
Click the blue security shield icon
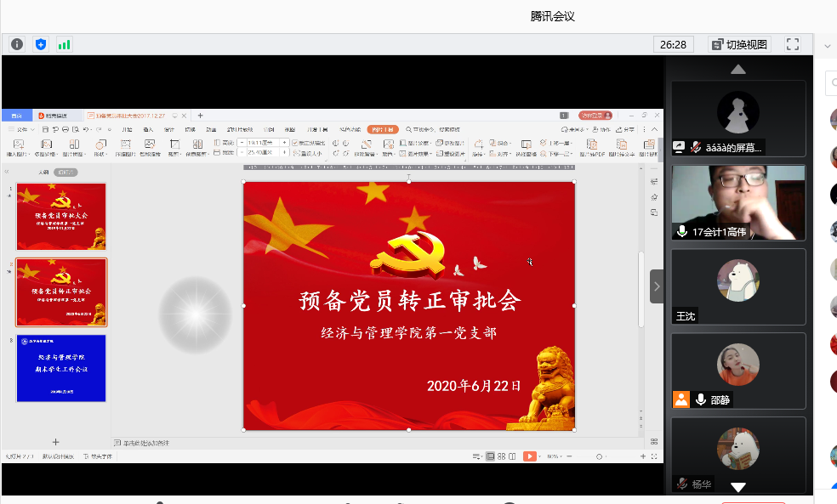pyautogui.click(x=41, y=44)
